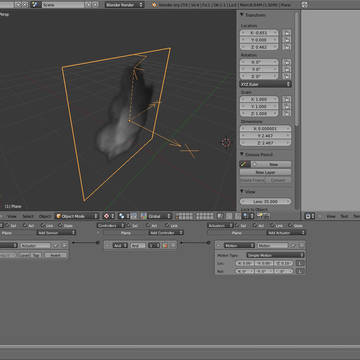This screenshot has width=360, height=360.
Task: Open the View menu in 3D view header
Action: [x=12, y=216]
